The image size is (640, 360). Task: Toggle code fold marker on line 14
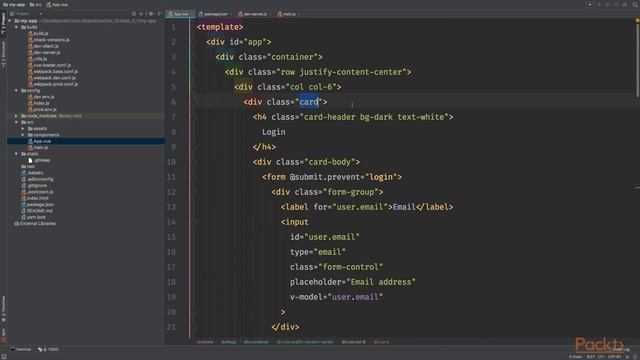(x=195, y=222)
